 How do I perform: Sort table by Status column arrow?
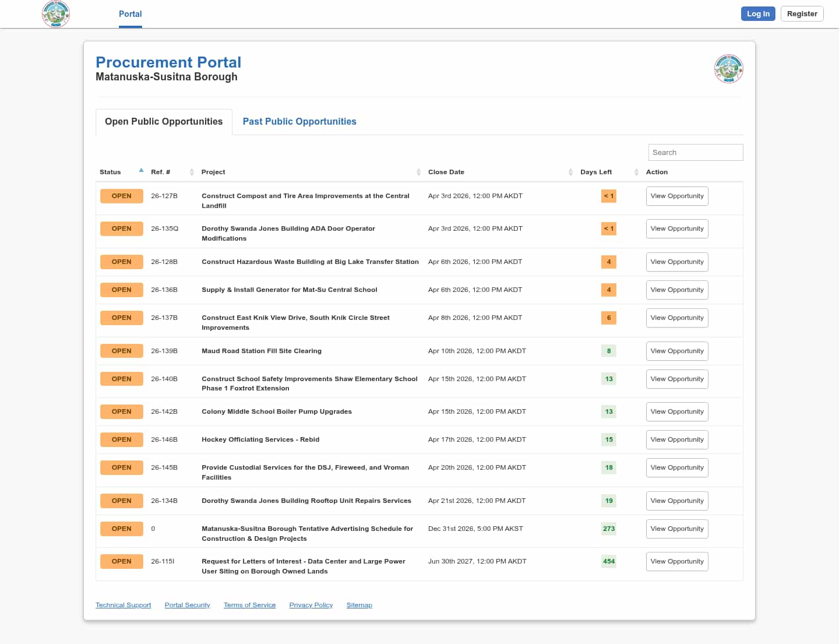click(141, 171)
